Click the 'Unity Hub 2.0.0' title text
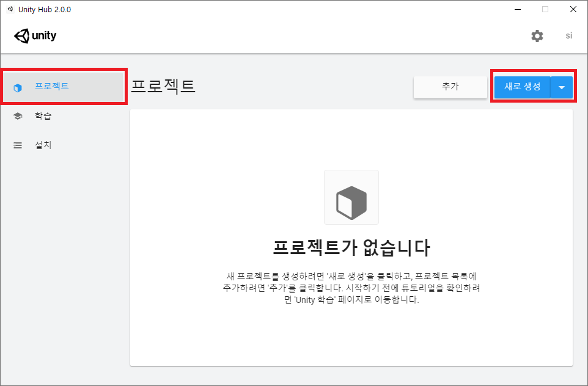 [x=45, y=9]
